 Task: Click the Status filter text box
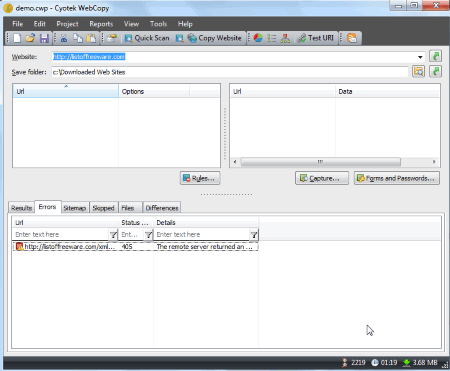coord(131,234)
